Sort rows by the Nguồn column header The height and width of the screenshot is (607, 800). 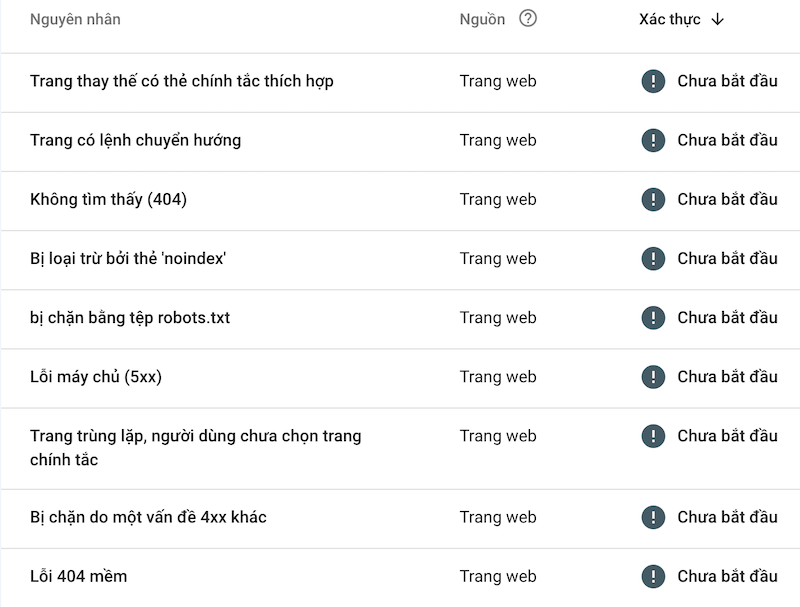coord(483,18)
